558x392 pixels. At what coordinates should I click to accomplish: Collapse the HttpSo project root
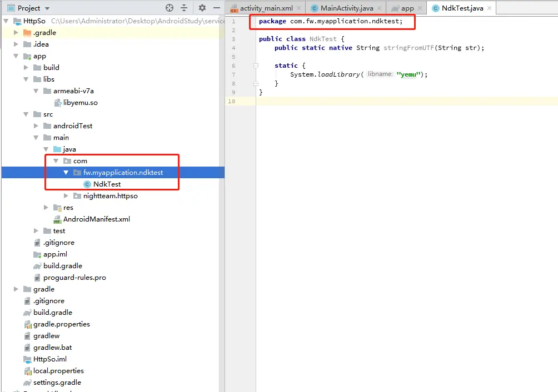[6, 21]
